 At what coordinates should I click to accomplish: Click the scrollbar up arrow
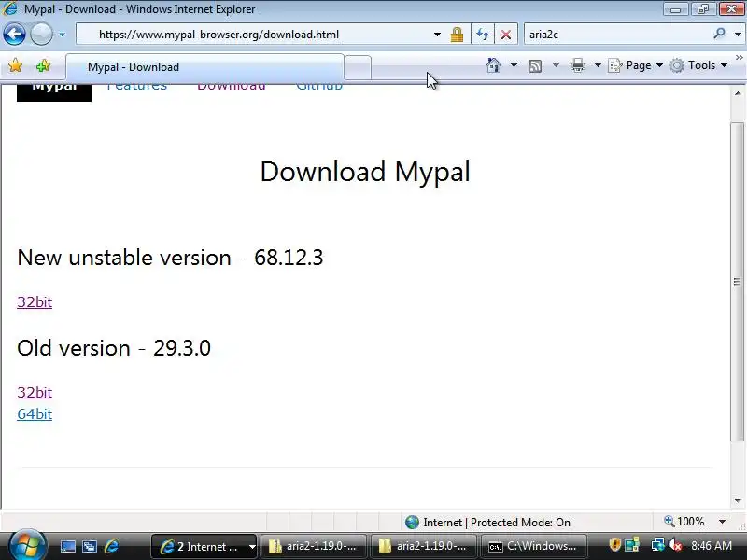coord(738,93)
